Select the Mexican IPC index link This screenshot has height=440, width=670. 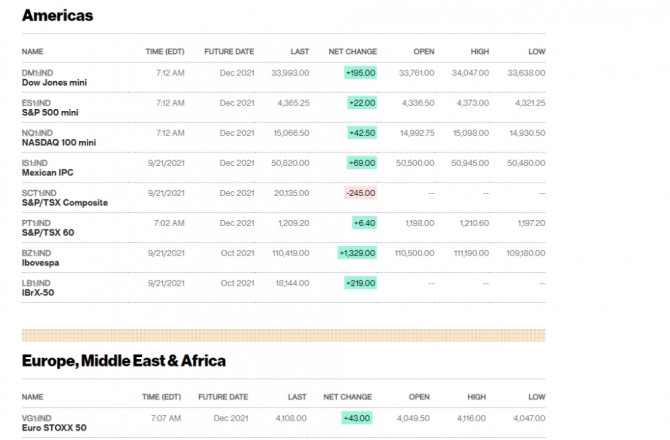(47, 172)
